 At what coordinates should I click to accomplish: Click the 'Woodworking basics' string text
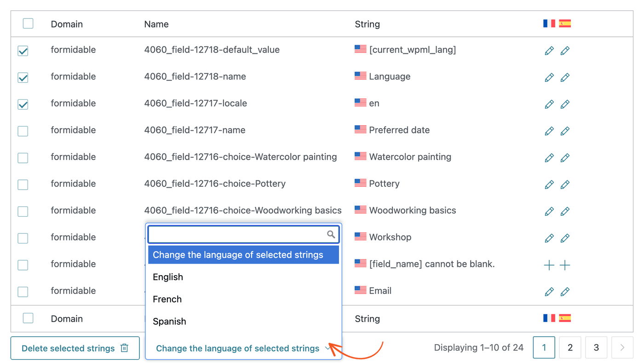pos(413,210)
